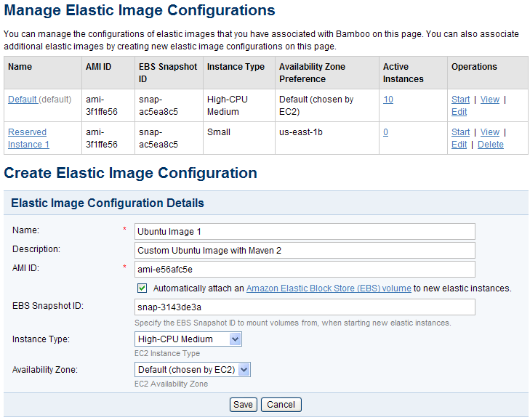Open the Instance Type dropdown

188,339
